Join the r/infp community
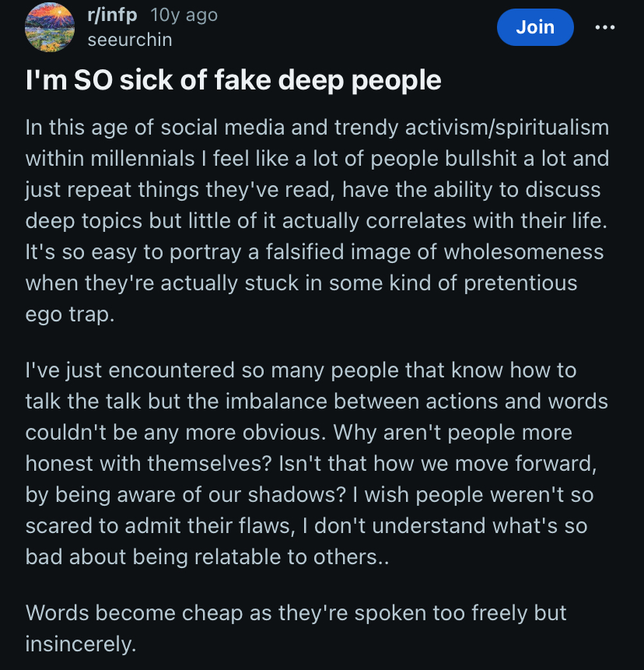The height and width of the screenshot is (670, 644). (535, 27)
